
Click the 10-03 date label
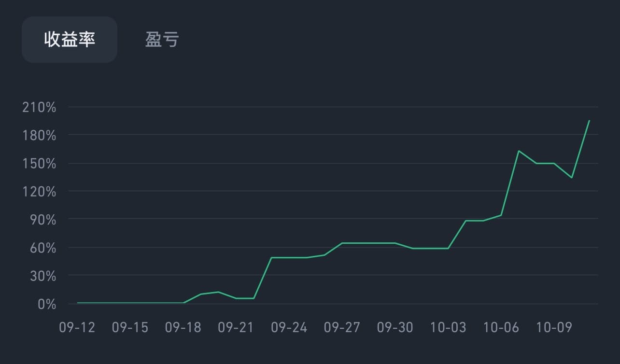[x=449, y=328]
